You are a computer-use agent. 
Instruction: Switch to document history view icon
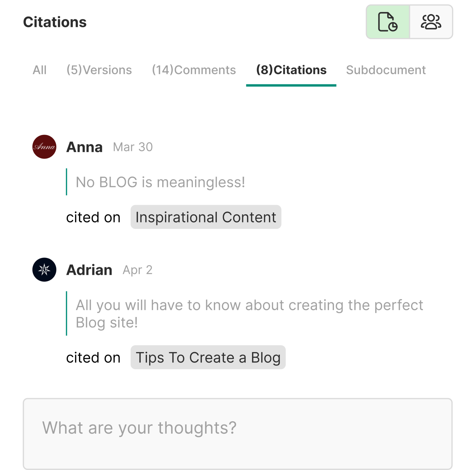[x=388, y=22]
